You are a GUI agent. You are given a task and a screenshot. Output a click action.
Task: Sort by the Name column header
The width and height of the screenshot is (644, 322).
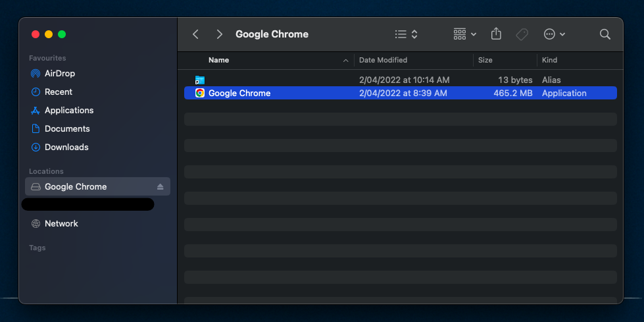(x=218, y=60)
